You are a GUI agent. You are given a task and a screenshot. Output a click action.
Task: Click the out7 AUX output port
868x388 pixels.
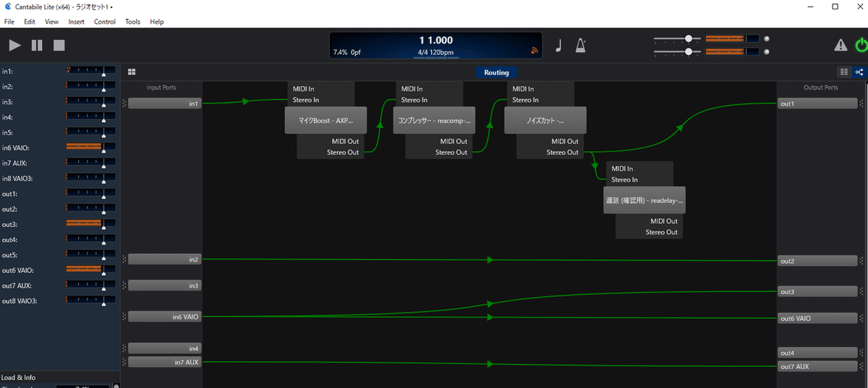click(818, 366)
